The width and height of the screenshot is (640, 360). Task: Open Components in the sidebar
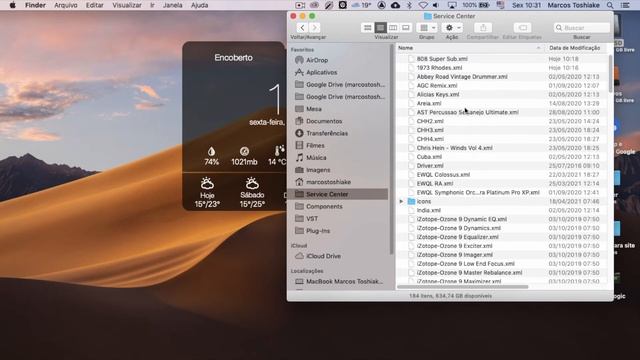click(324, 207)
